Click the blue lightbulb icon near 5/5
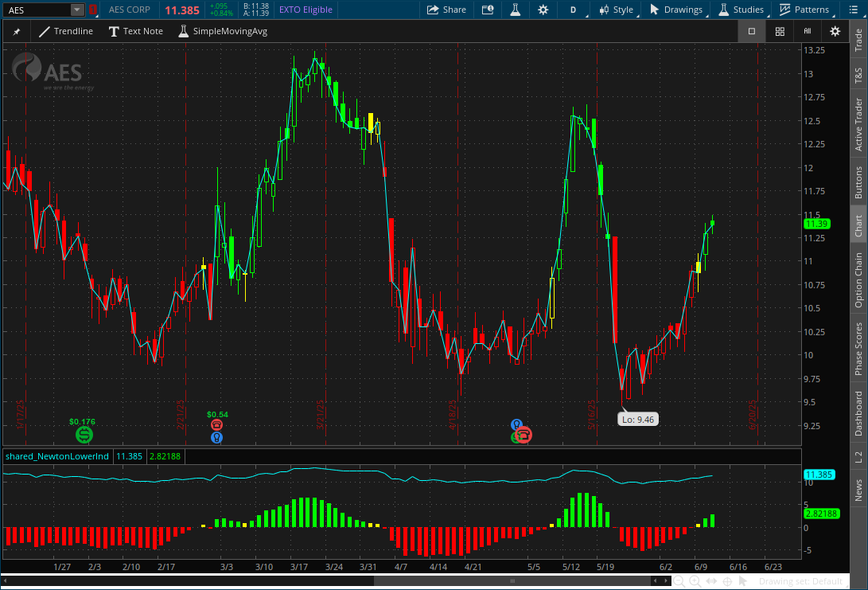The image size is (868, 590). (516, 425)
